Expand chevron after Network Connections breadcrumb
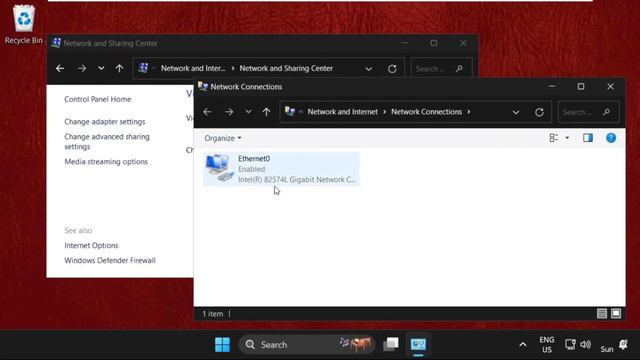This screenshot has height=360, width=640. 469,112
